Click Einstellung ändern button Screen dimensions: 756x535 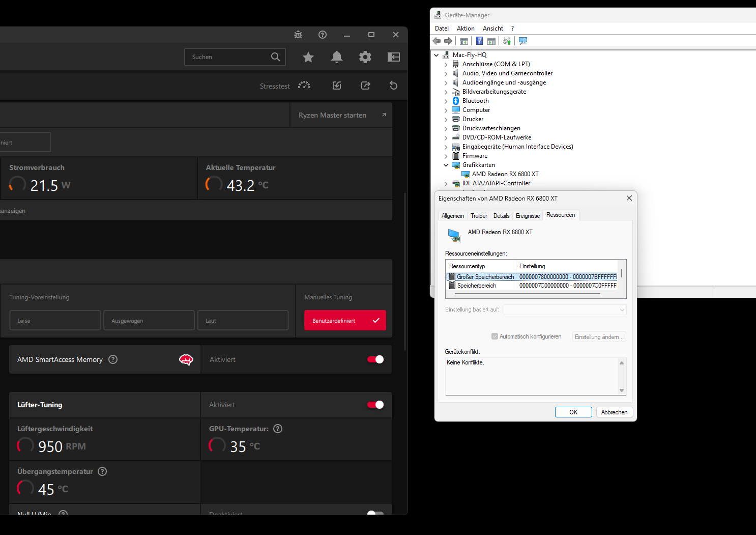click(599, 336)
